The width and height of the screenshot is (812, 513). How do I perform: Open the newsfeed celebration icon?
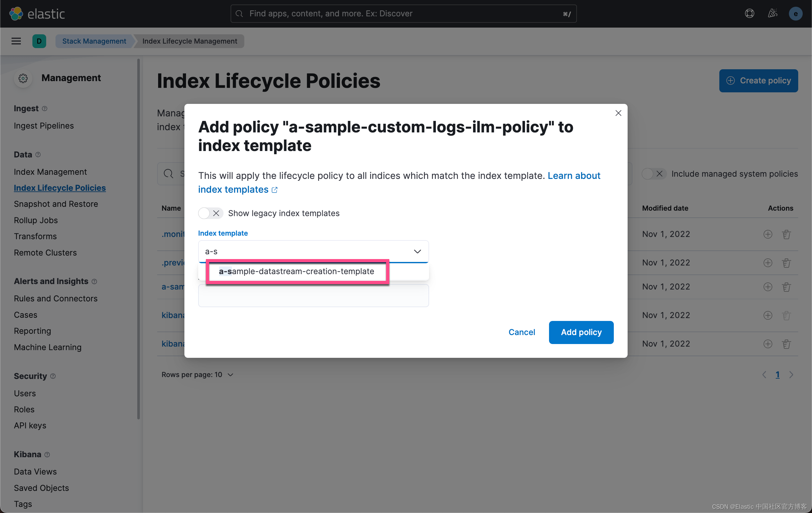coord(773,13)
